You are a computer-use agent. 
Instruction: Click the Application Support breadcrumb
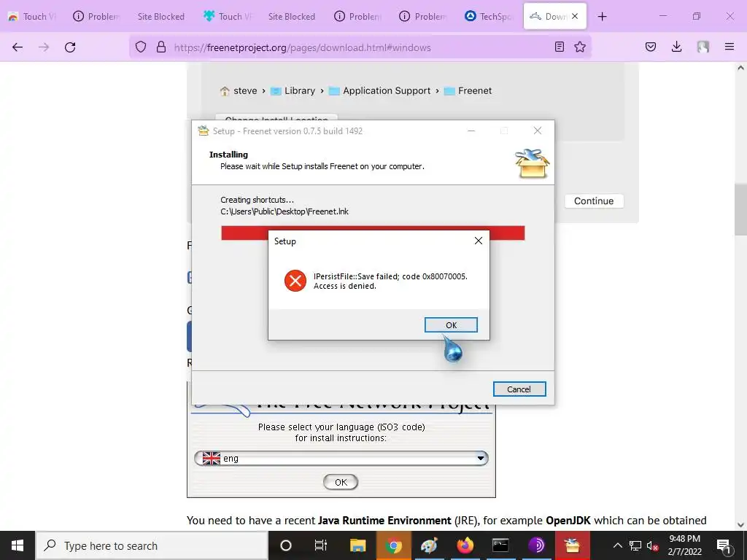pyautogui.click(x=379, y=90)
